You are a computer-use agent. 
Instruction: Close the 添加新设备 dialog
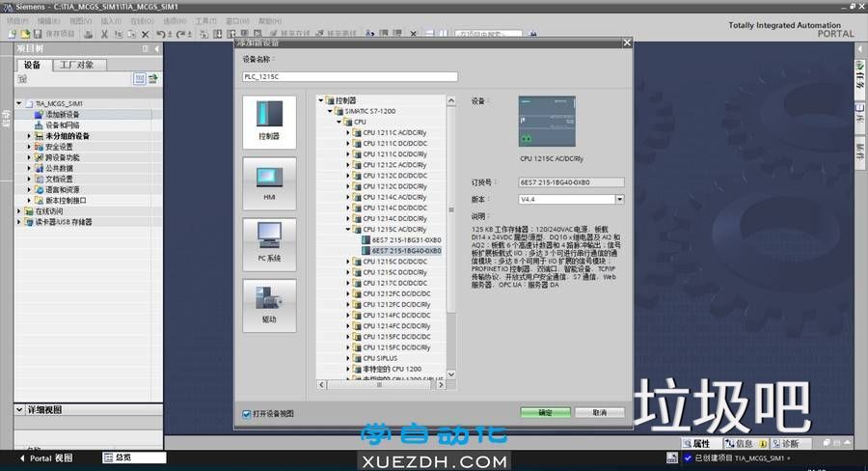click(x=627, y=42)
